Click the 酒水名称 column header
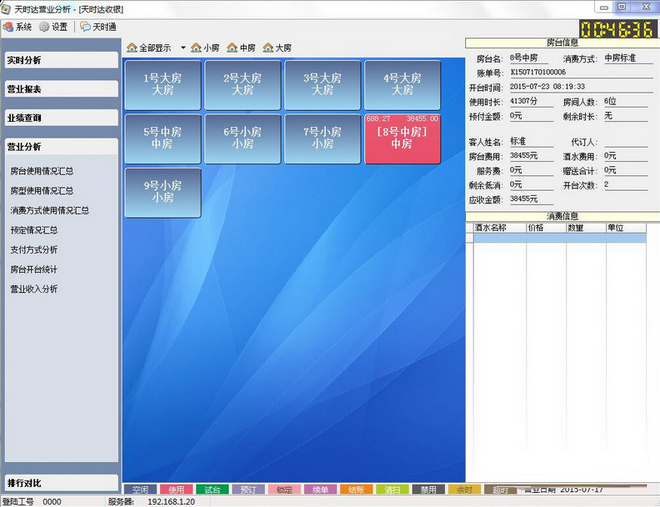The height and width of the screenshot is (507, 660). point(500,228)
